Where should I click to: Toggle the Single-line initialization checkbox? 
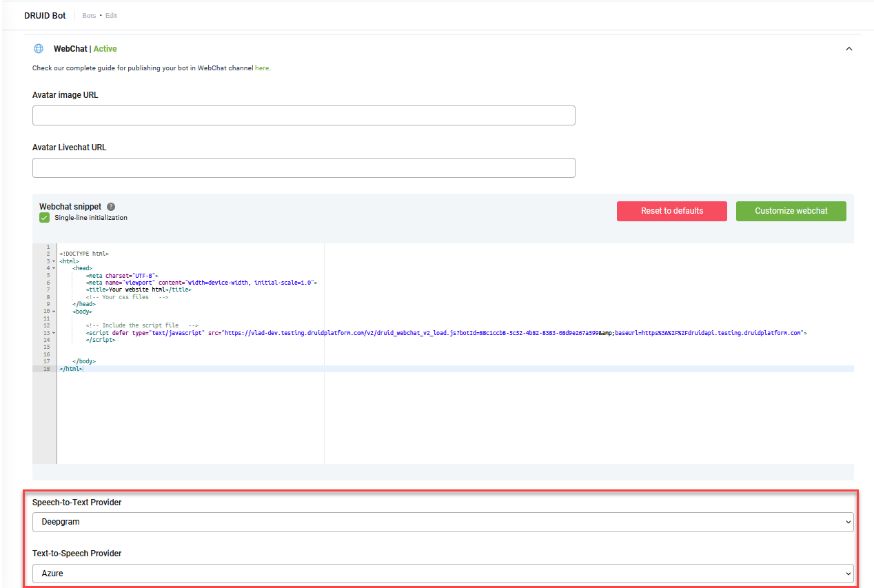45,218
